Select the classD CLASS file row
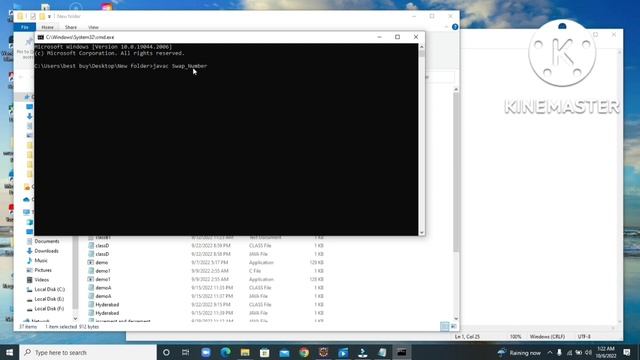 click(x=206, y=246)
